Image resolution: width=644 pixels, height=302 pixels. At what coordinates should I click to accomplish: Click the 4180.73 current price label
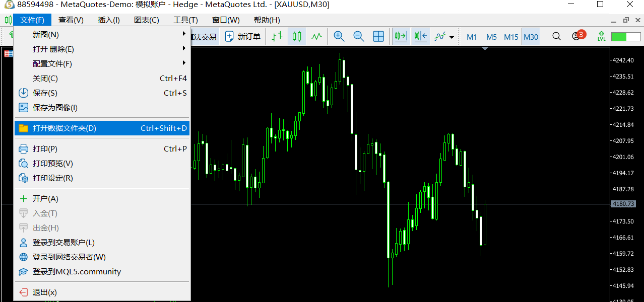coord(623,204)
